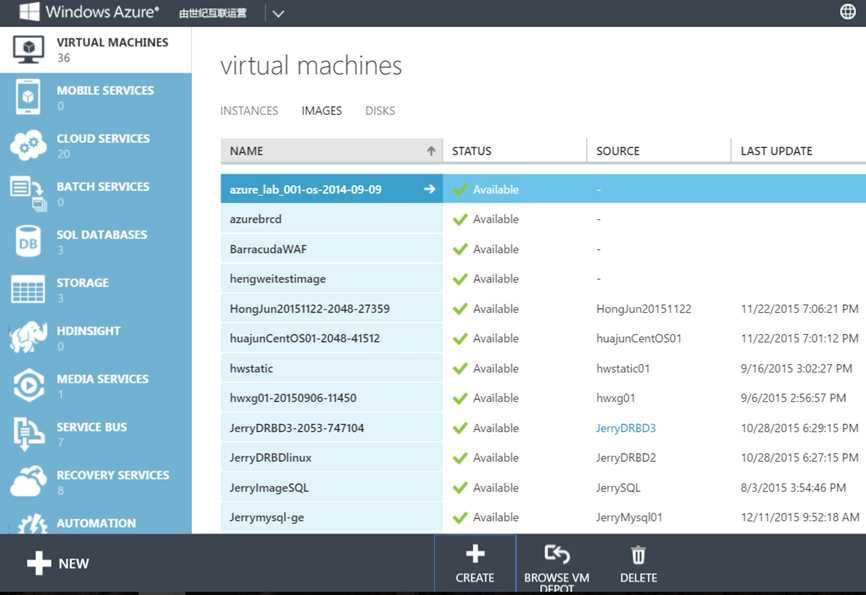This screenshot has height=595, width=866.
Task: Click source cell hwstatic01
Action: point(623,368)
